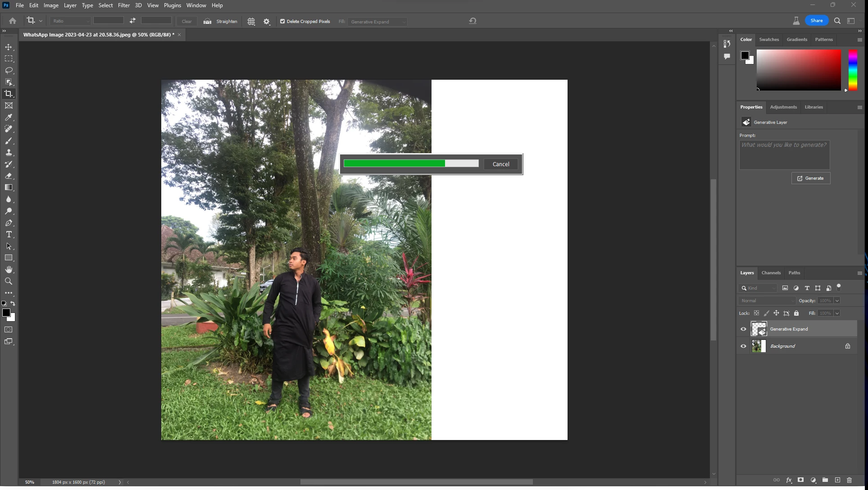
Task: Select the Eyedropper tool
Action: click(9, 117)
